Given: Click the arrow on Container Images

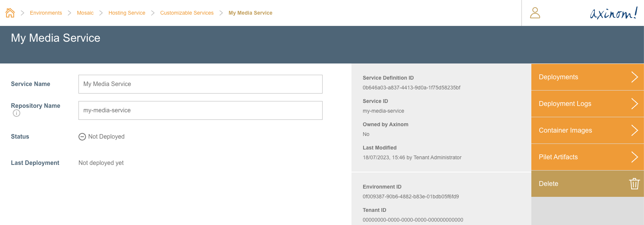Looking at the screenshot, I should point(634,130).
